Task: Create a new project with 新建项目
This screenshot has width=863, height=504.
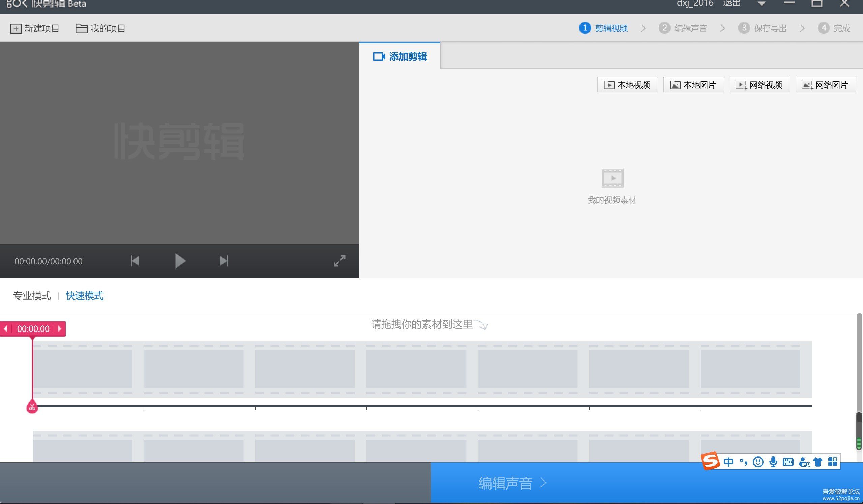Action: (x=35, y=28)
